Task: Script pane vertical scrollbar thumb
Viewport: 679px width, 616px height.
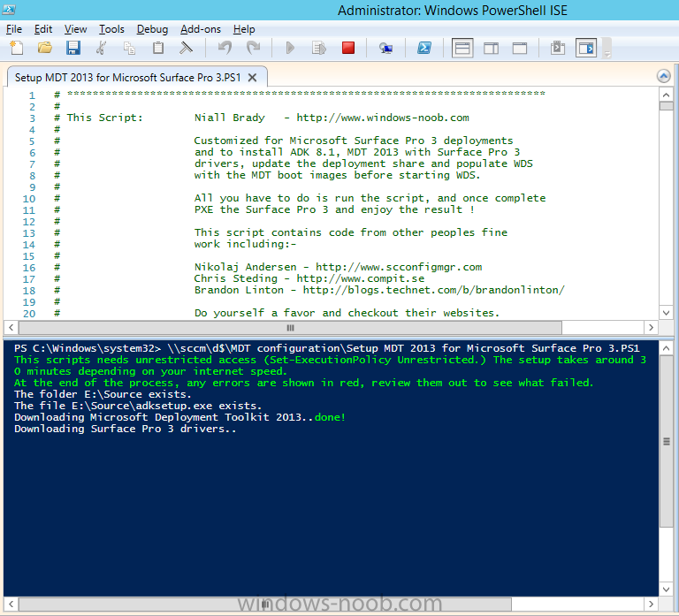Action: [666, 106]
